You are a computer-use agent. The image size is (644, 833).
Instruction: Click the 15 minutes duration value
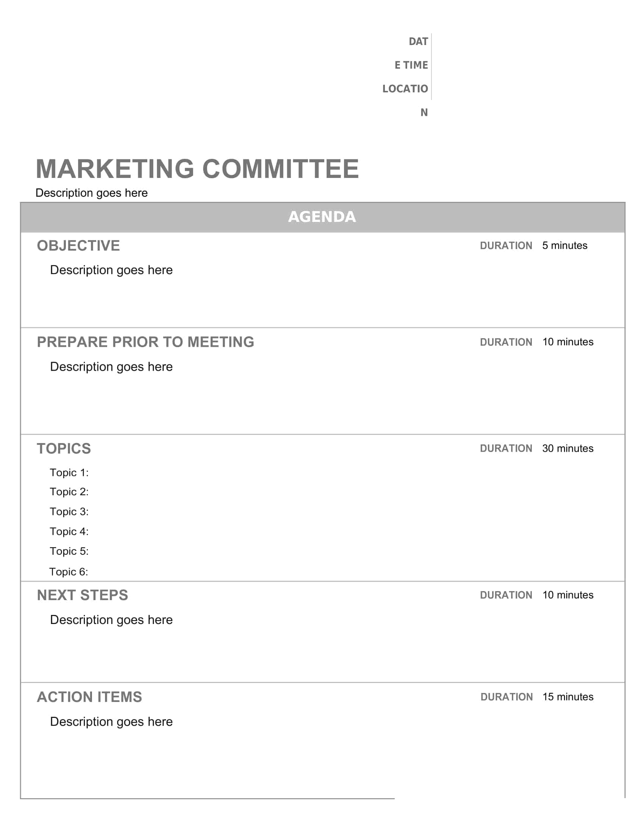tap(567, 697)
